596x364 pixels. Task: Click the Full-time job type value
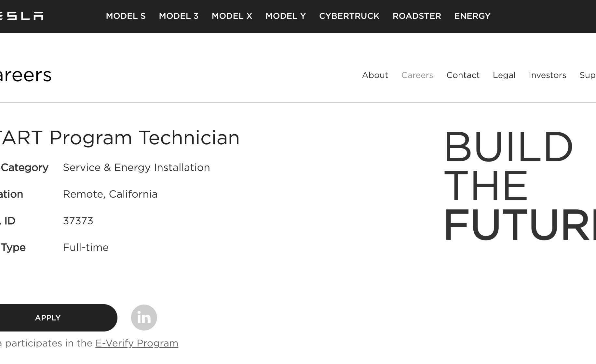pos(86,247)
